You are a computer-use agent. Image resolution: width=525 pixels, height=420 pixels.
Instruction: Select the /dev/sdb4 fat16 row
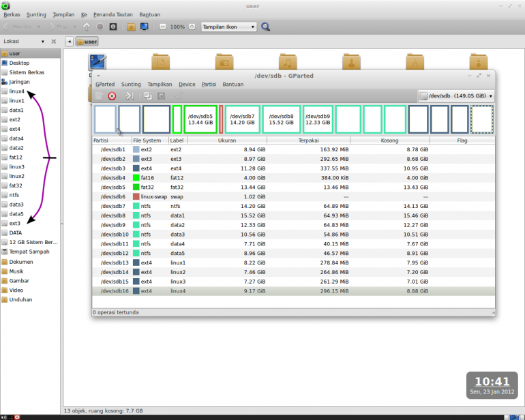(294, 178)
